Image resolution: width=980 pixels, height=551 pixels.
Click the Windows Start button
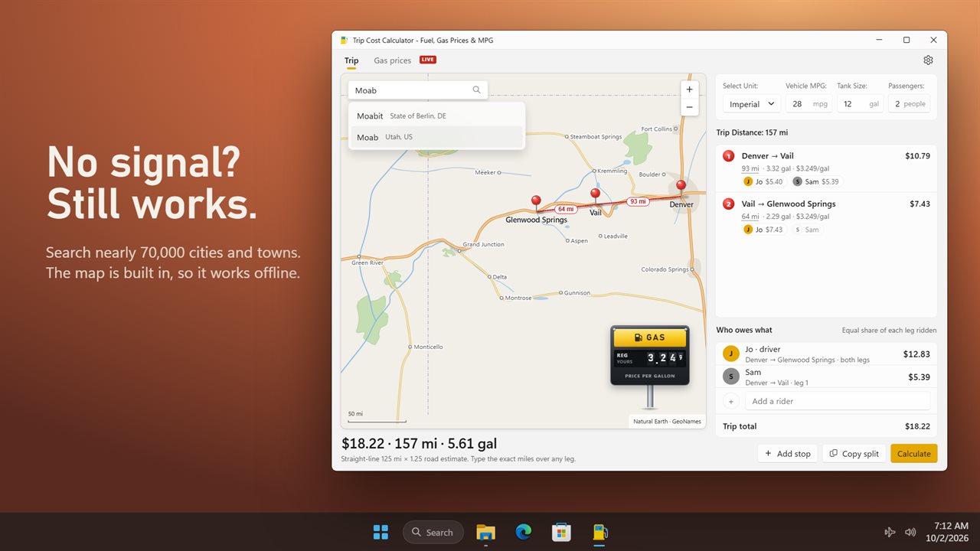pos(381,532)
